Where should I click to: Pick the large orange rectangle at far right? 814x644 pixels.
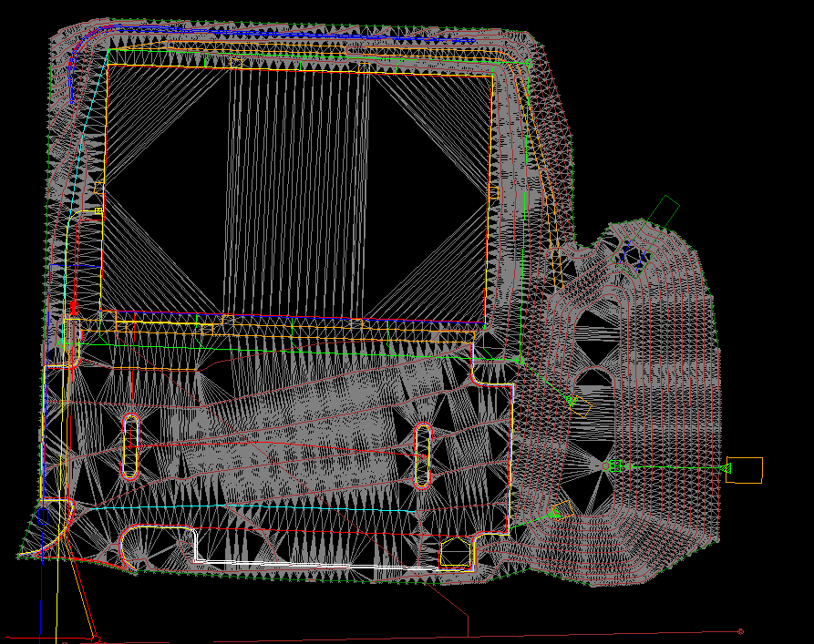point(745,470)
